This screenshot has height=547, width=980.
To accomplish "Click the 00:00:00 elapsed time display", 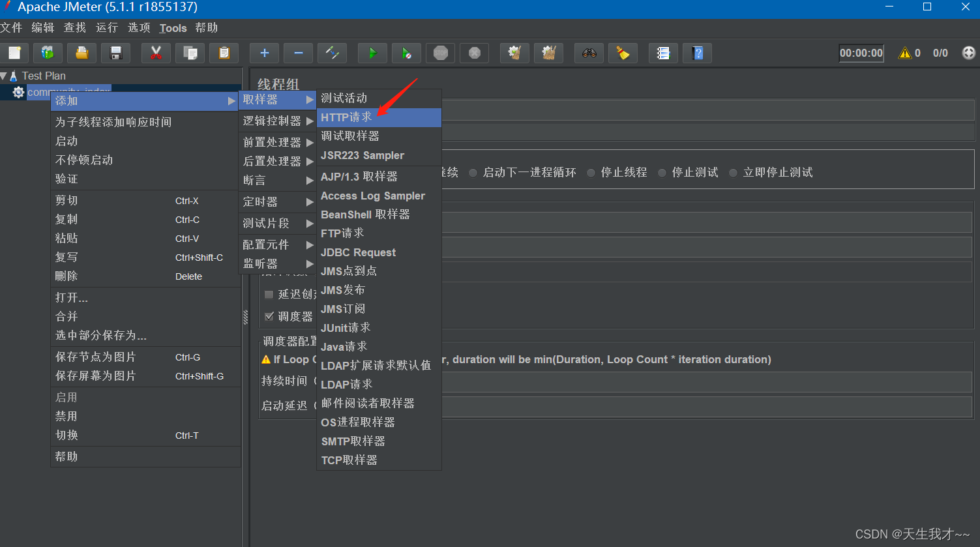I will tap(861, 53).
